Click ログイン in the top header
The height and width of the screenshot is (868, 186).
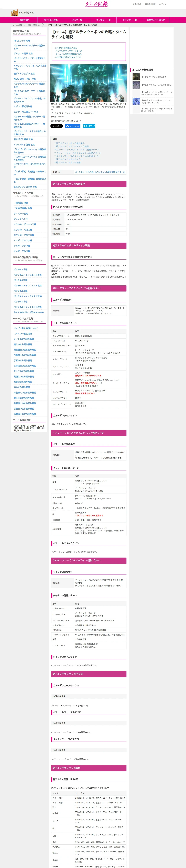click(162, 4)
